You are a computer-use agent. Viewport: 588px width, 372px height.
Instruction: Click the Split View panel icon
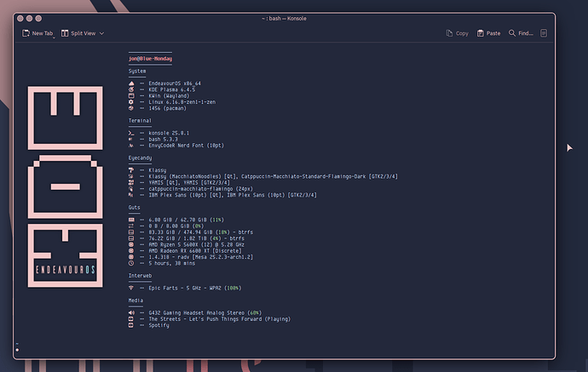point(65,33)
